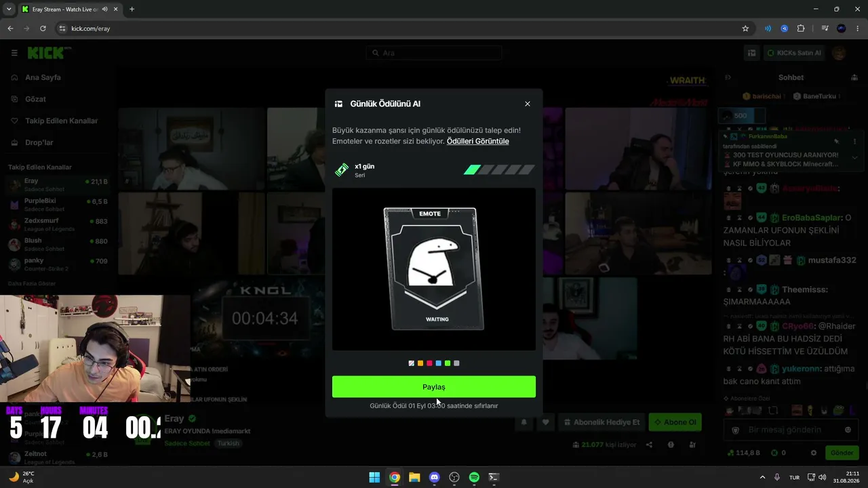Viewport: 868px width, 488px height.
Task: Click the WAITING emote reward card
Action: [435, 268]
